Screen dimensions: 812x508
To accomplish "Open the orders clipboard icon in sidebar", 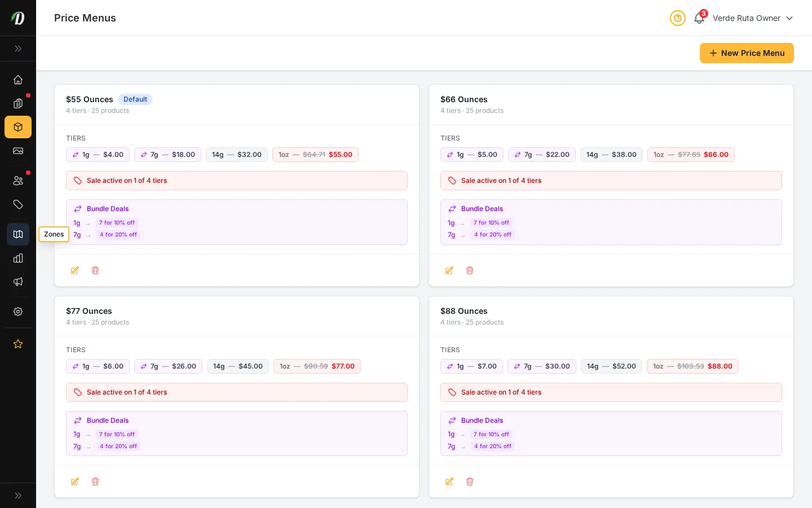I will pos(18,103).
